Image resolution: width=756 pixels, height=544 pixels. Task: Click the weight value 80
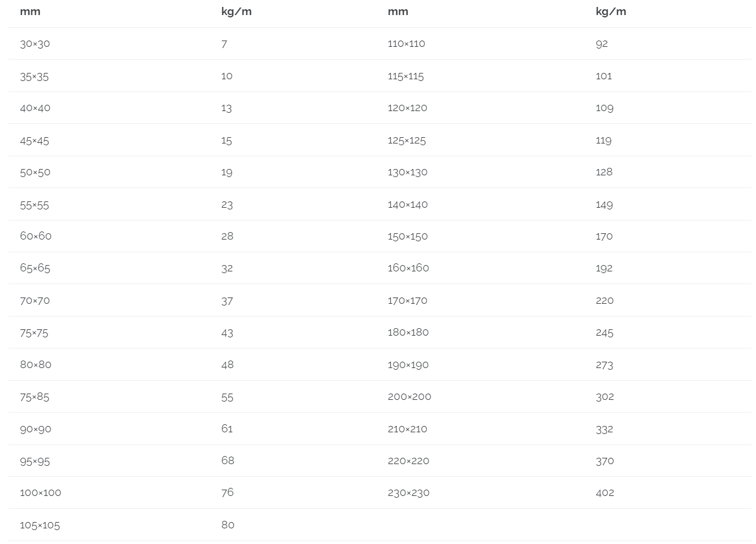coord(228,525)
